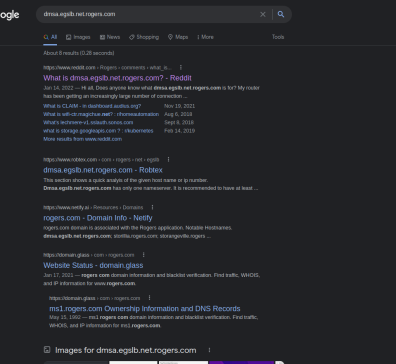
Task: Click the 'Feb 14, 2019' date
Action: coord(179,131)
